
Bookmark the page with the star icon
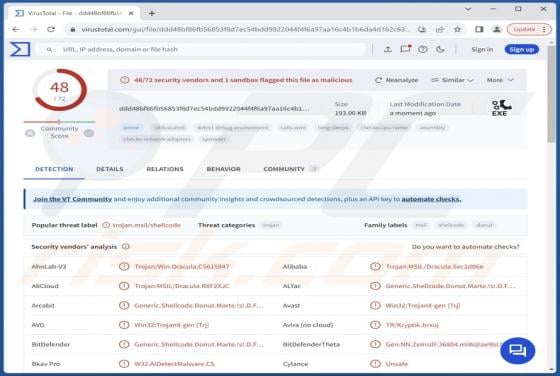[458, 29]
